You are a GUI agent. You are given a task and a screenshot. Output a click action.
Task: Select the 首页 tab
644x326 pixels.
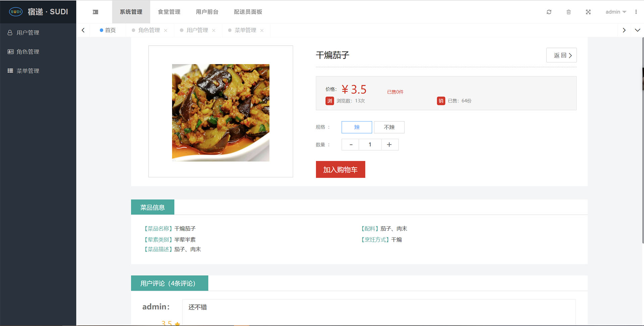click(108, 30)
